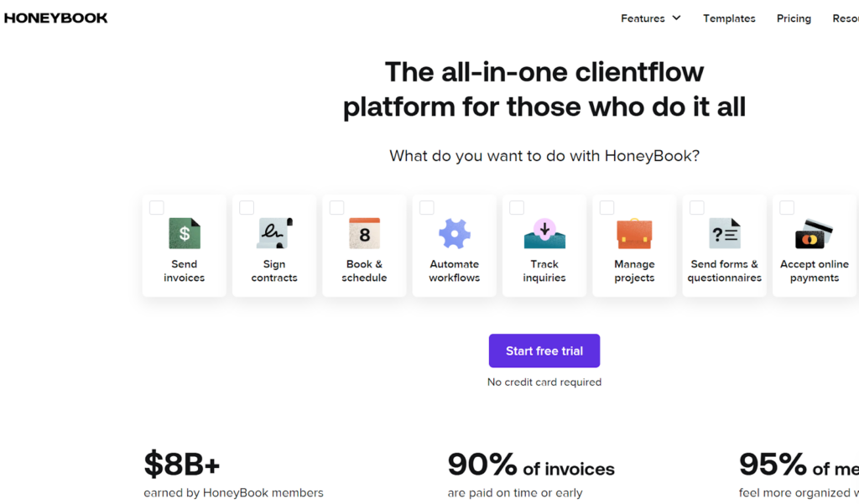Click the Book & schedule calendar icon
This screenshot has height=504, width=859.
[x=364, y=234]
